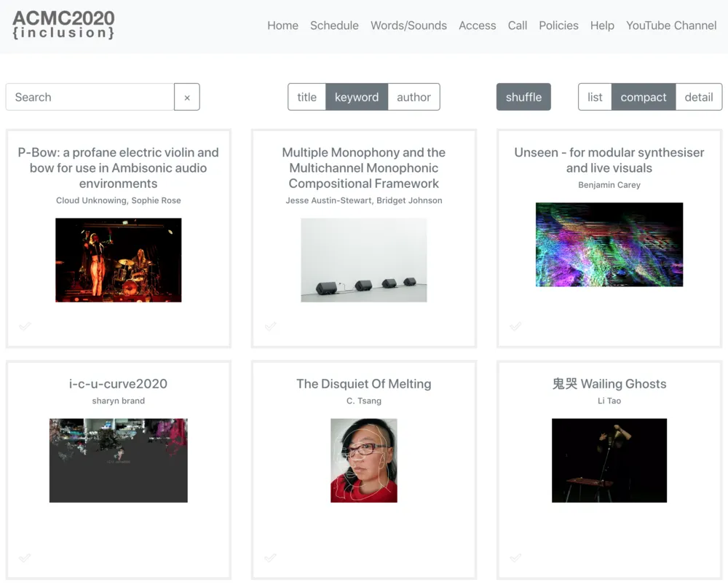Enable shuffle ordering of the works
728x585 pixels.
pyautogui.click(x=523, y=96)
